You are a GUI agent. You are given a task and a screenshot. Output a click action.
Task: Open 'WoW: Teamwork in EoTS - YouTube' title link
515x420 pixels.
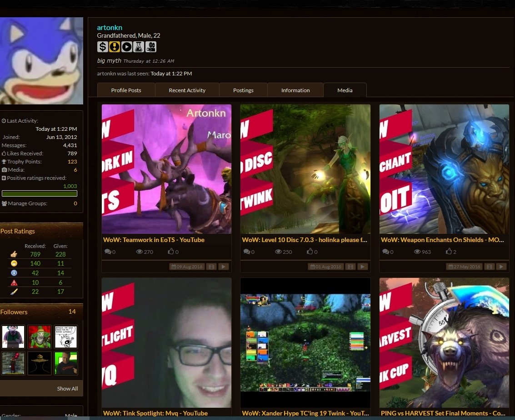pos(154,240)
